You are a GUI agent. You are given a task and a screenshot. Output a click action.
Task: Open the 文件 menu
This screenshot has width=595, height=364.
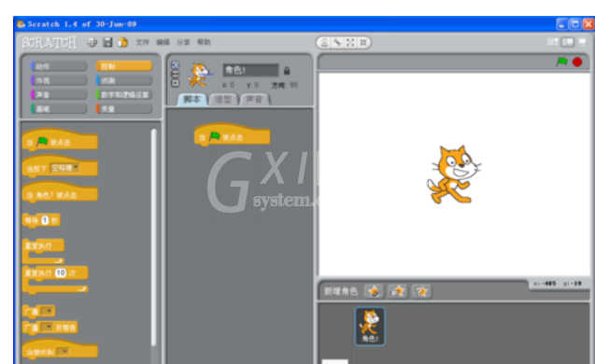click(x=142, y=42)
